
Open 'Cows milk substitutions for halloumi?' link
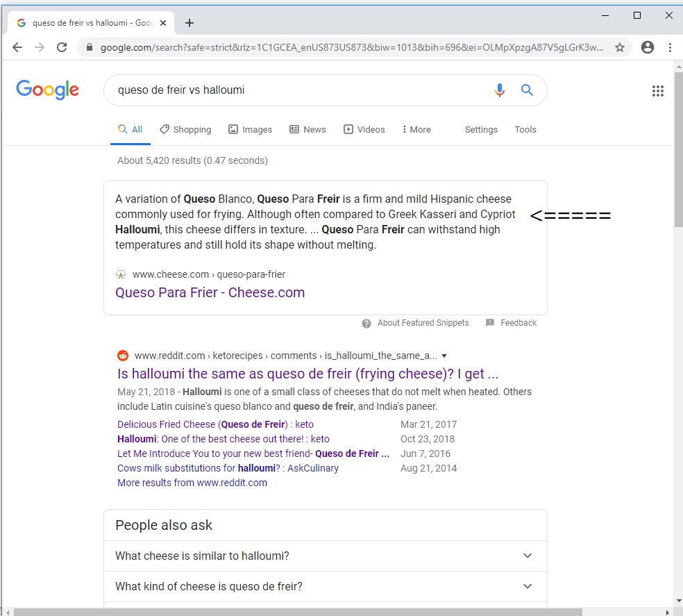(x=228, y=468)
